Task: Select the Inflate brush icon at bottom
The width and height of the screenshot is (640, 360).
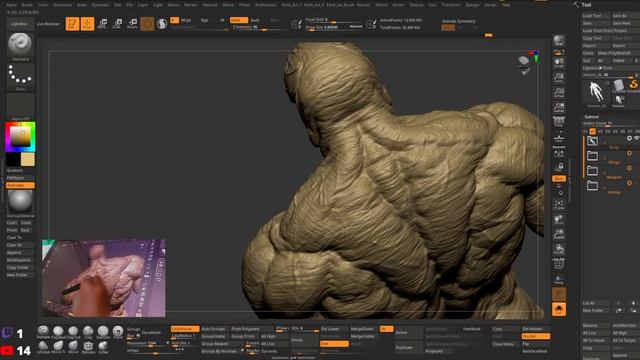Action: coord(103,347)
